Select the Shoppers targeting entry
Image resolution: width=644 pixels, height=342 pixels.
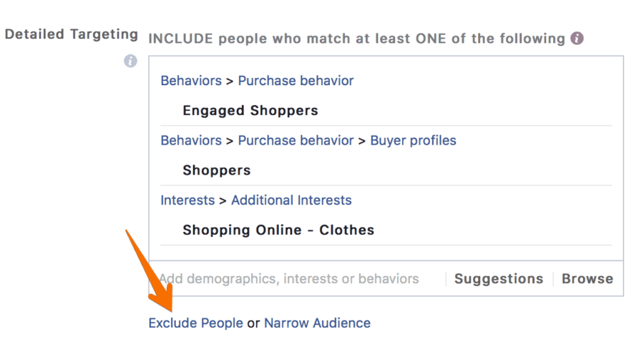coord(216,170)
